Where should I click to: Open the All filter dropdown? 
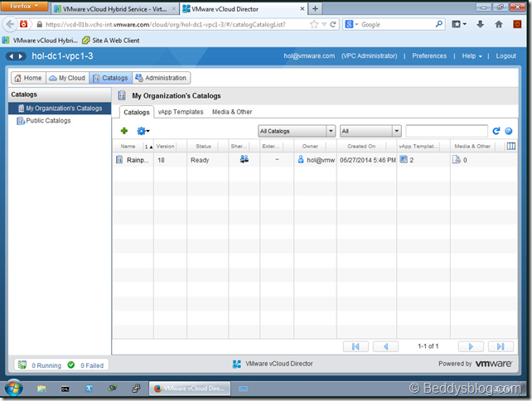[370, 131]
